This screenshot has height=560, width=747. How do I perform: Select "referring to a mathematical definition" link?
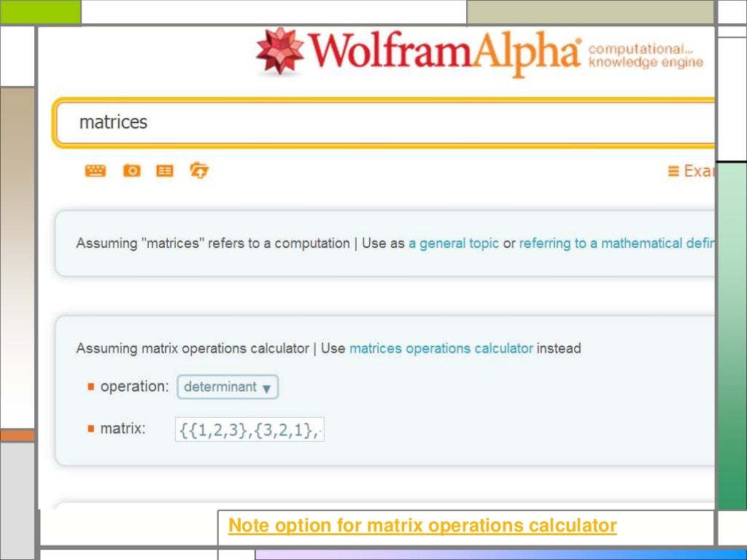[x=616, y=244]
